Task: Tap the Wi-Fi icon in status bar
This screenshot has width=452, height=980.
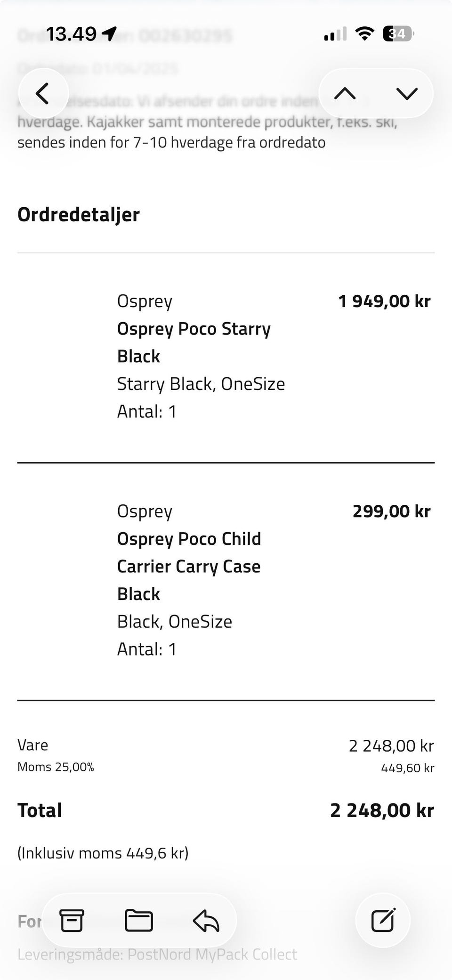Action: coord(364,33)
